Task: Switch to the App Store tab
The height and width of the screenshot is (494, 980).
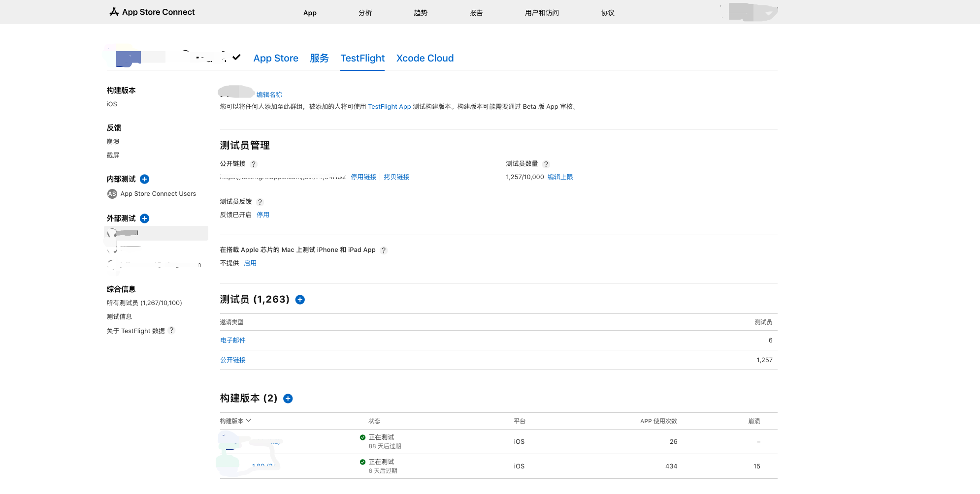Action: coord(276,58)
